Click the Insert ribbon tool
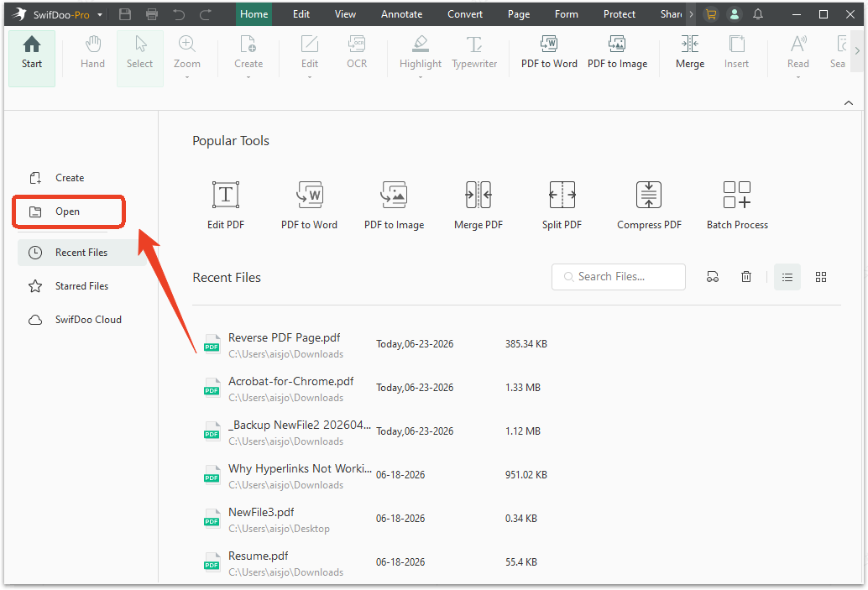The width and height of the screenshot is (868, 590). tap(736, 53)
